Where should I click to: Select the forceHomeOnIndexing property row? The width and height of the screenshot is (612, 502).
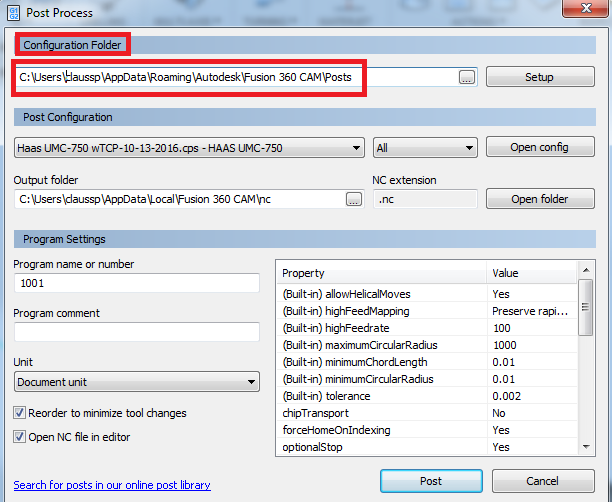[427, 430]
